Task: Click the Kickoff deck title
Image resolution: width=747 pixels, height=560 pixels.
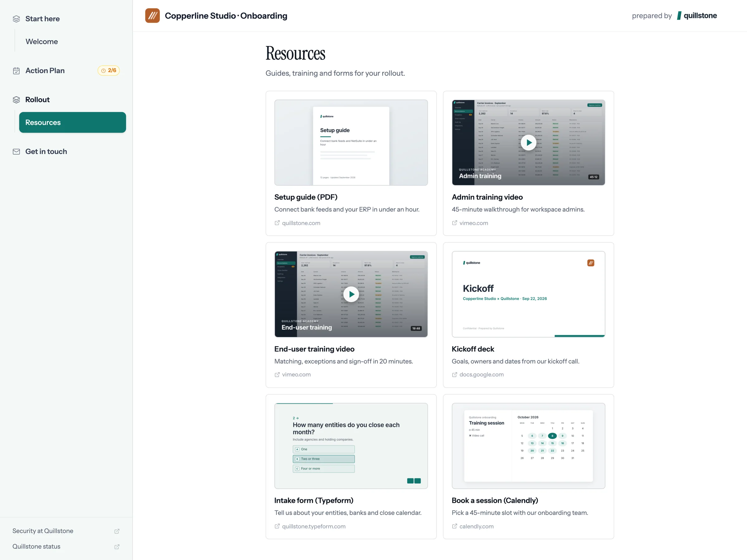Action: tap(473, 349)
